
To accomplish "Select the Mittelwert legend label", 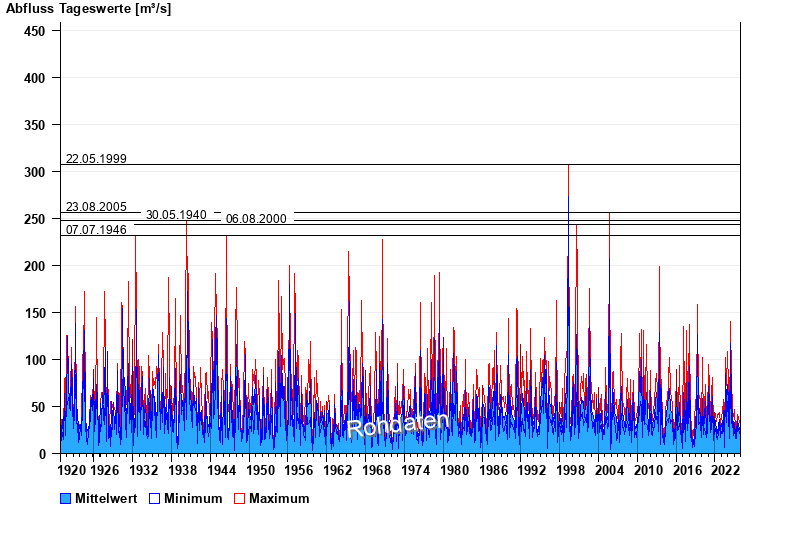I will (x=106, y=498).
